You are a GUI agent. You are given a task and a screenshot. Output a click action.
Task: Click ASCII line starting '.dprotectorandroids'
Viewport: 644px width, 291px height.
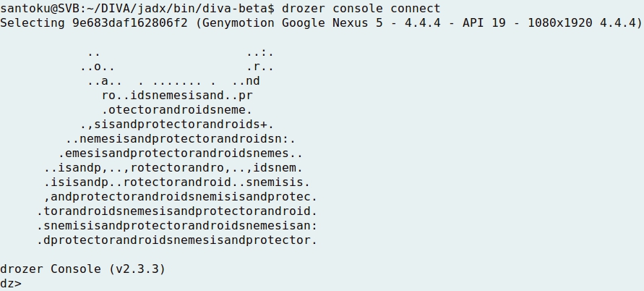click(177, 240)
